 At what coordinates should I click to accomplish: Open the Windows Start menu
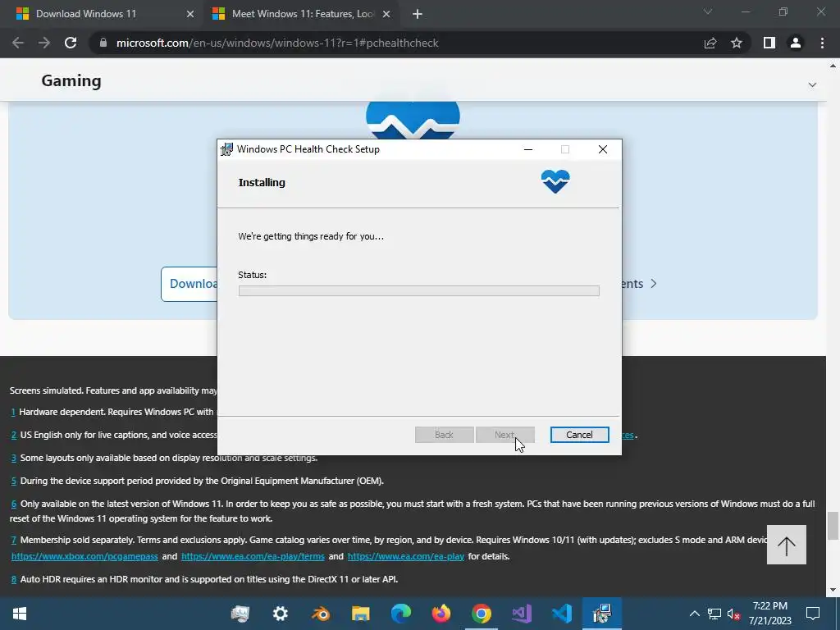click(x=20, y=614)
